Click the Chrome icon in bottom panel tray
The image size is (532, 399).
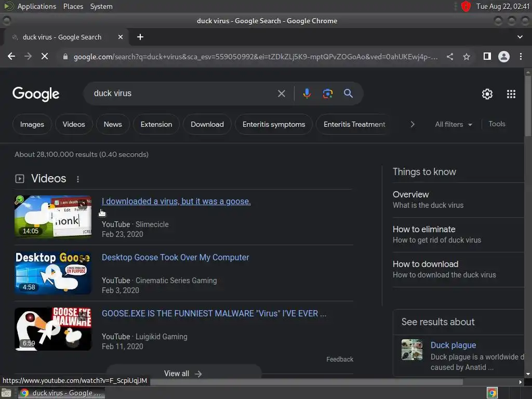tap(492, 393)
